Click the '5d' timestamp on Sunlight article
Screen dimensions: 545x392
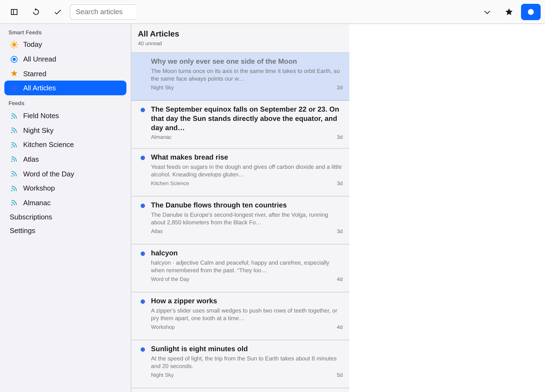(x=340, y=375)
